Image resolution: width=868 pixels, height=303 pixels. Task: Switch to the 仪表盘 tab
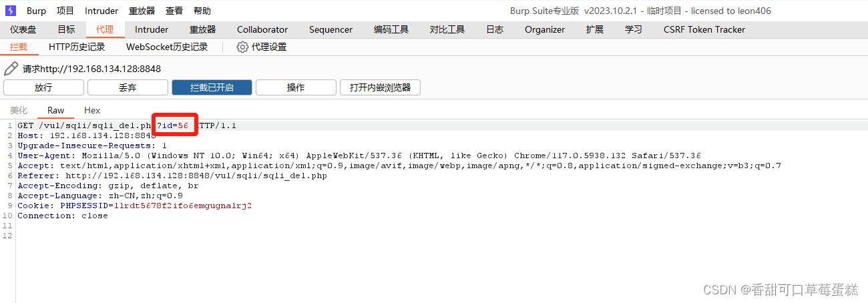pyautogui.click(x=23, y=29)
